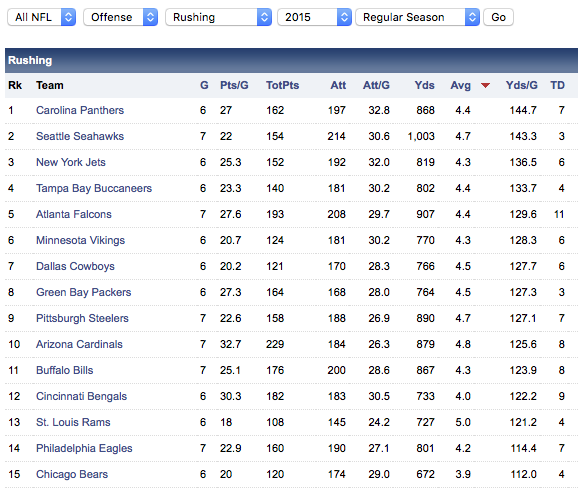Open the All NFL dropdown
The height and width of the screenshot is (490, 578).
(42, 17)
